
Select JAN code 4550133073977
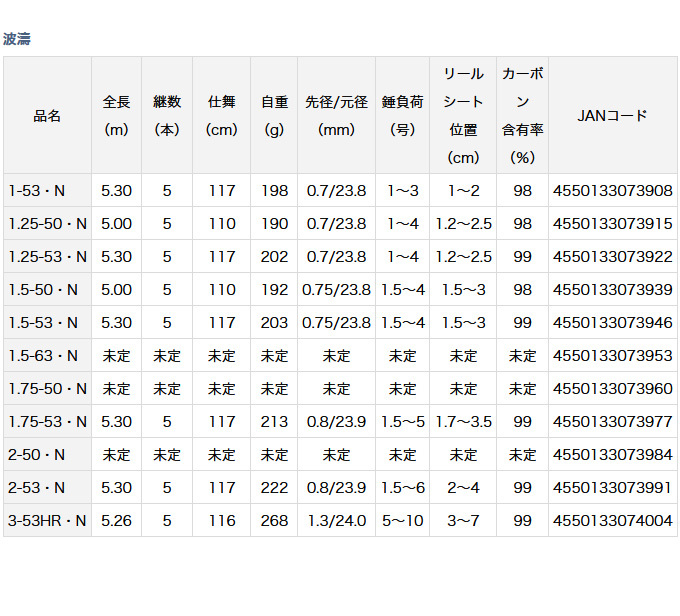click(x=612, y=422)
